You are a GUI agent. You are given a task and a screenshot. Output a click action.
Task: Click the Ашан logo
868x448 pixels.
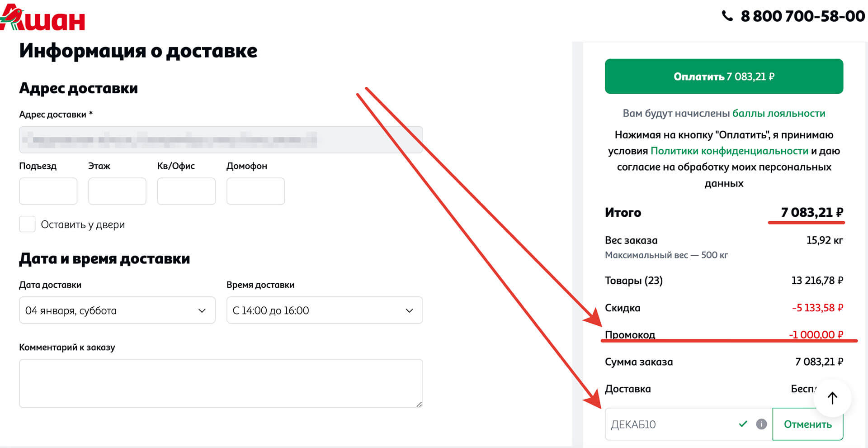[43, 17]
